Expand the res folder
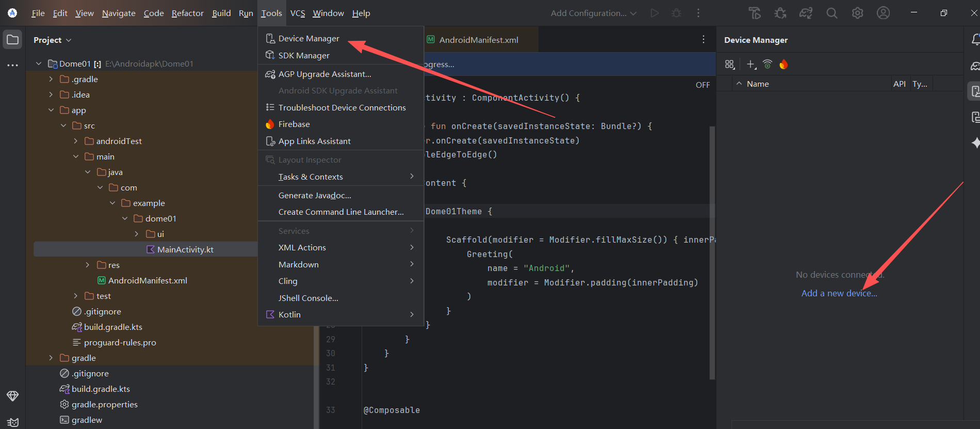 [x=88, y=265]
